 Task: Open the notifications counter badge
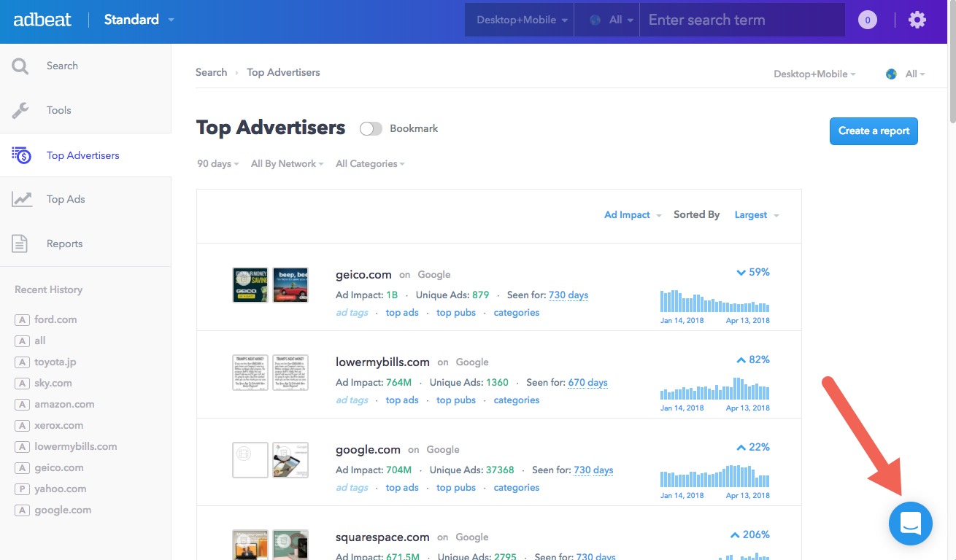tap(867, 20)
